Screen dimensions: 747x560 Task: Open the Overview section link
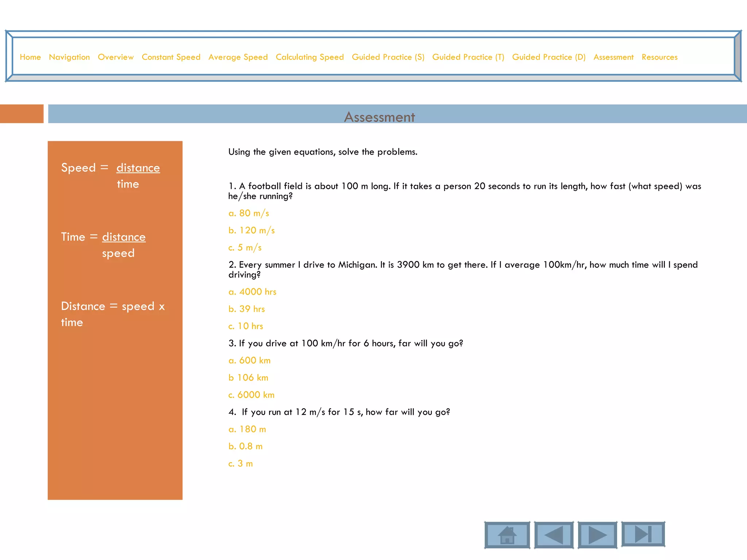[116, 57]
